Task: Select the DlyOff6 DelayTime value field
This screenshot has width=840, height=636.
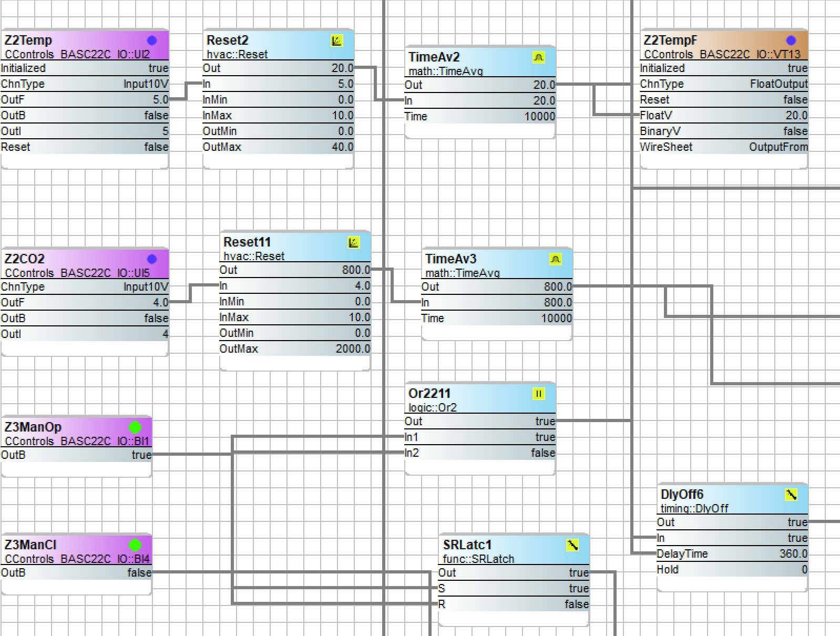Action: 793,554
